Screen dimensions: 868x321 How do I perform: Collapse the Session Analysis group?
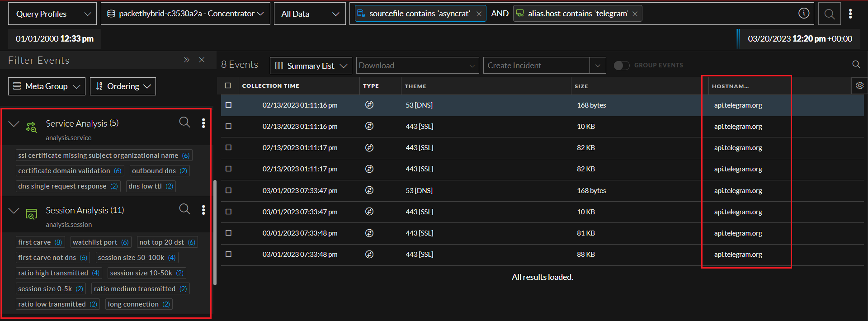pyautogui.click(x=14, y=211)
